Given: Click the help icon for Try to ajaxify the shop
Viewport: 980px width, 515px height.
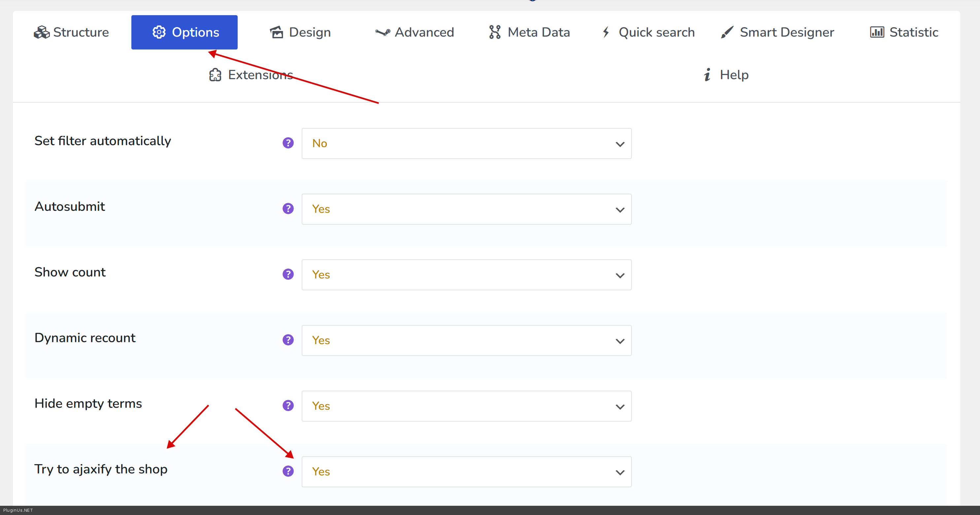Looking at the screenshot, I should [288, 471].
